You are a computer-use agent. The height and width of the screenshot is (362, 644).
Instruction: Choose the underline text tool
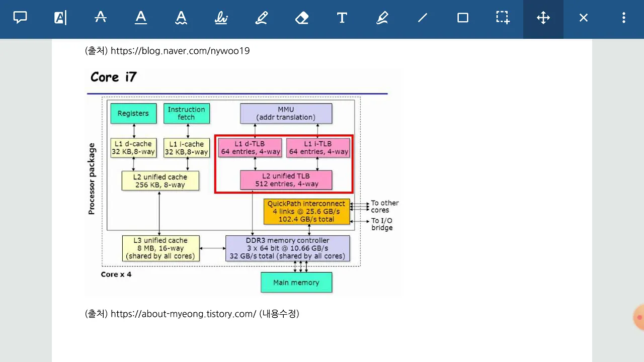point(141,18)
